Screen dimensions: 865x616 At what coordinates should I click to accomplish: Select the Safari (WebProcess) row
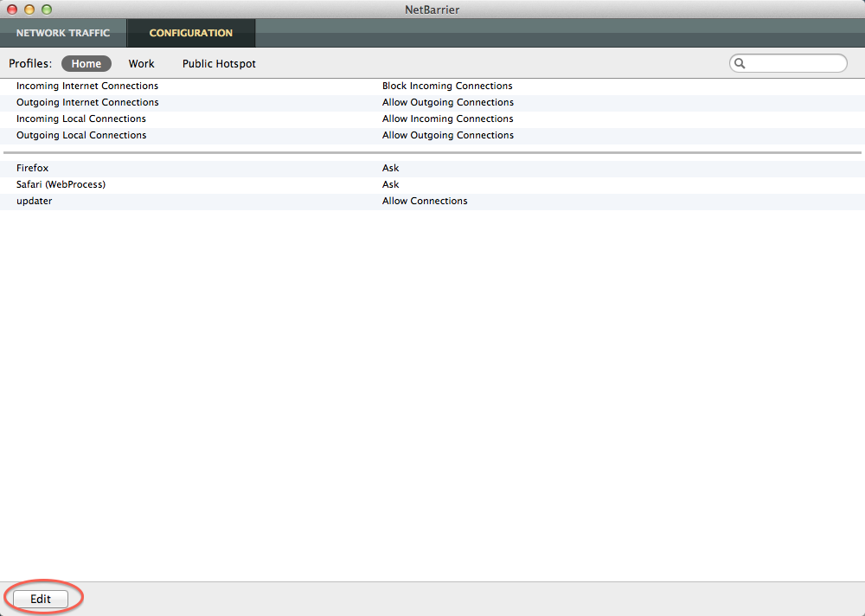[x=432, y=185]
